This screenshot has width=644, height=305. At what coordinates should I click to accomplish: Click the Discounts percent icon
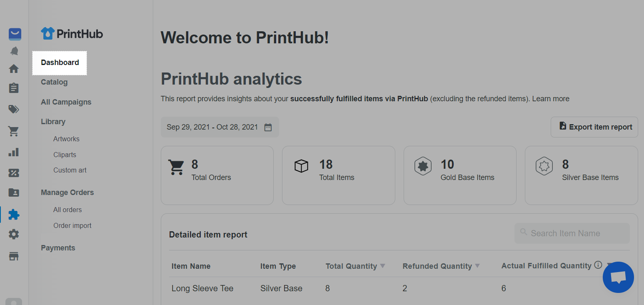(14, 173)
